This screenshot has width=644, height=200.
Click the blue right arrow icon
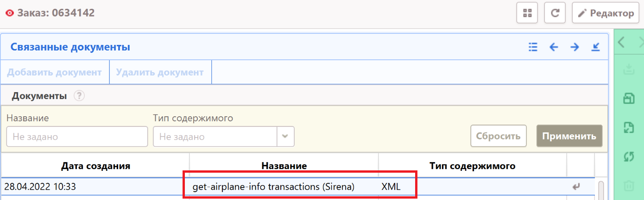coord(575,47)
